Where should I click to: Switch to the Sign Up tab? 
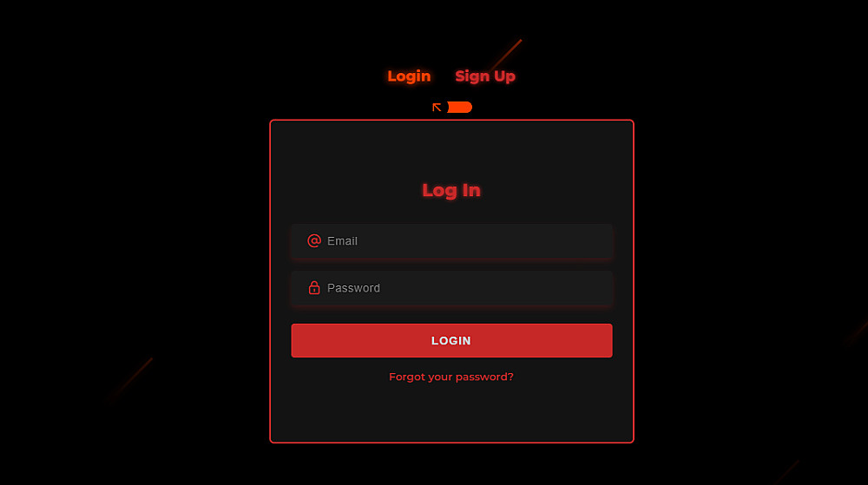click(485, 76)
